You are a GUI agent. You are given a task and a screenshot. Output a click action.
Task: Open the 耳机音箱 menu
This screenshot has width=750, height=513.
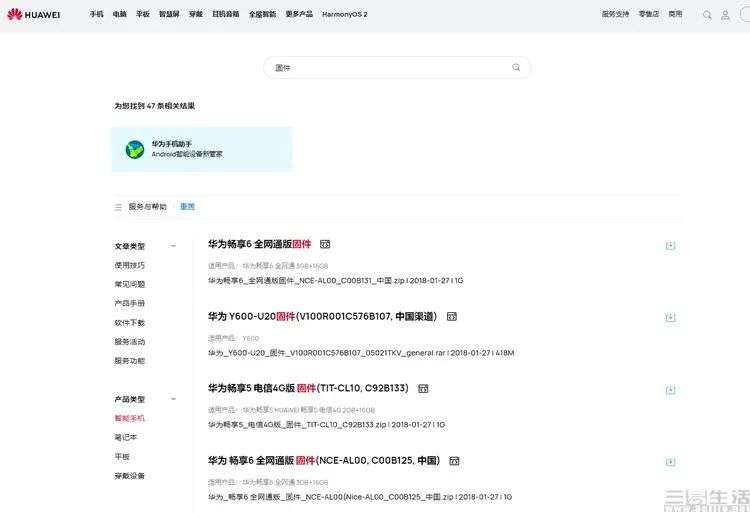coord(226,14)
